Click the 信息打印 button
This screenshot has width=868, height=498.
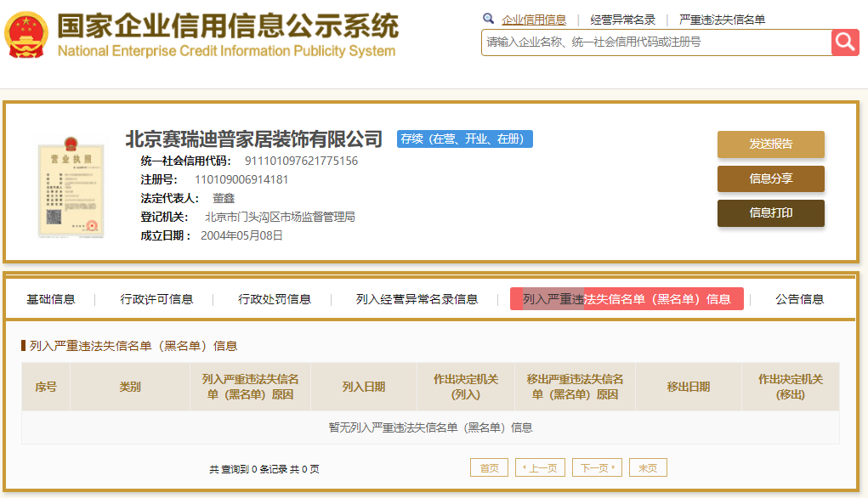(x=770, y=212)
